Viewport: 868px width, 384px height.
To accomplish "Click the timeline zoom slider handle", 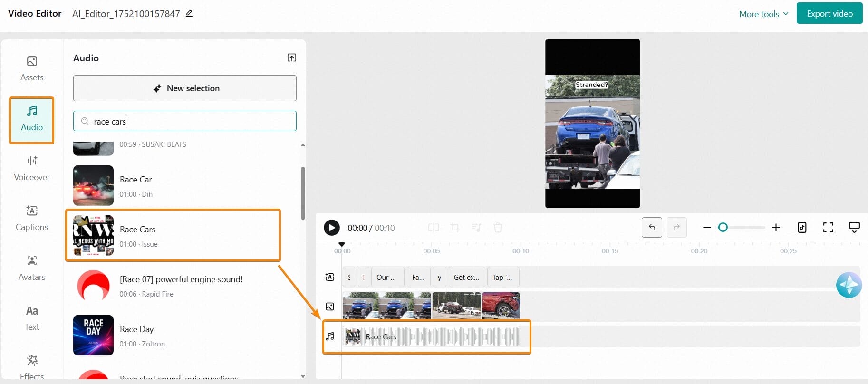I will pyautogui.click(x=723, y=228).
